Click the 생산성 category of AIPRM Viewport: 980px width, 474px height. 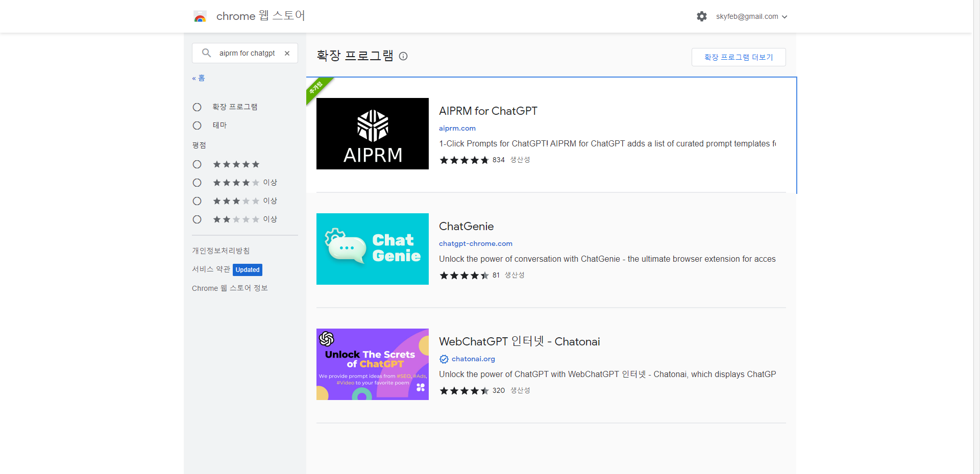[520, 160]
